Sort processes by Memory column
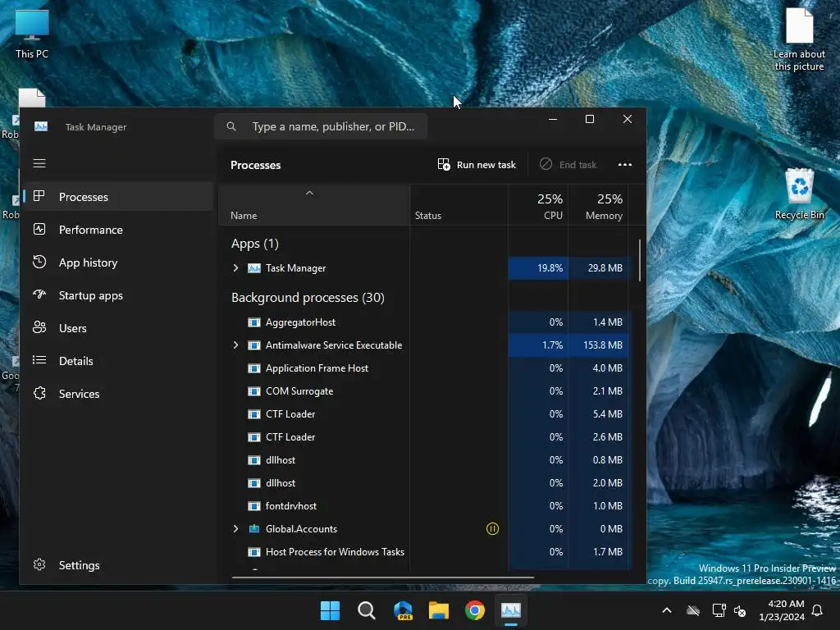This screenshot has height=630, width=840. pyautogui.click(x=598, y=205)
